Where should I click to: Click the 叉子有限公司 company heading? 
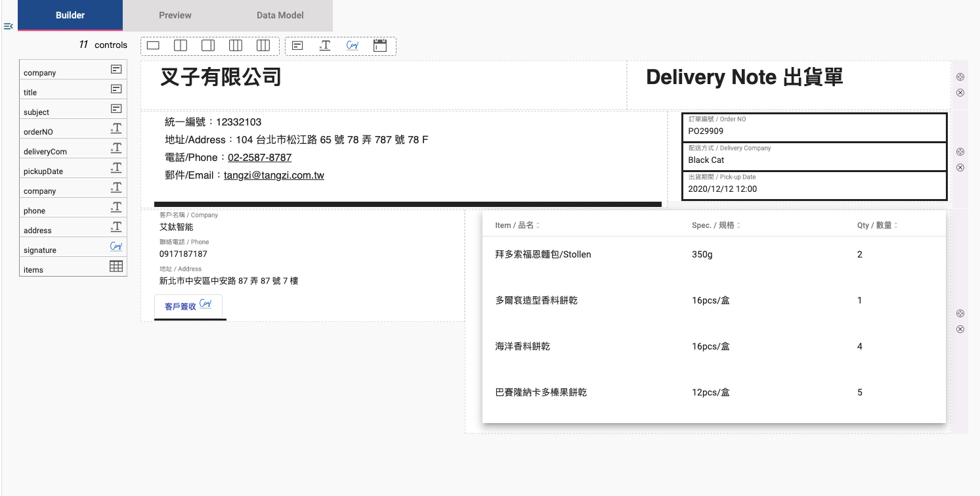(221, 77)
